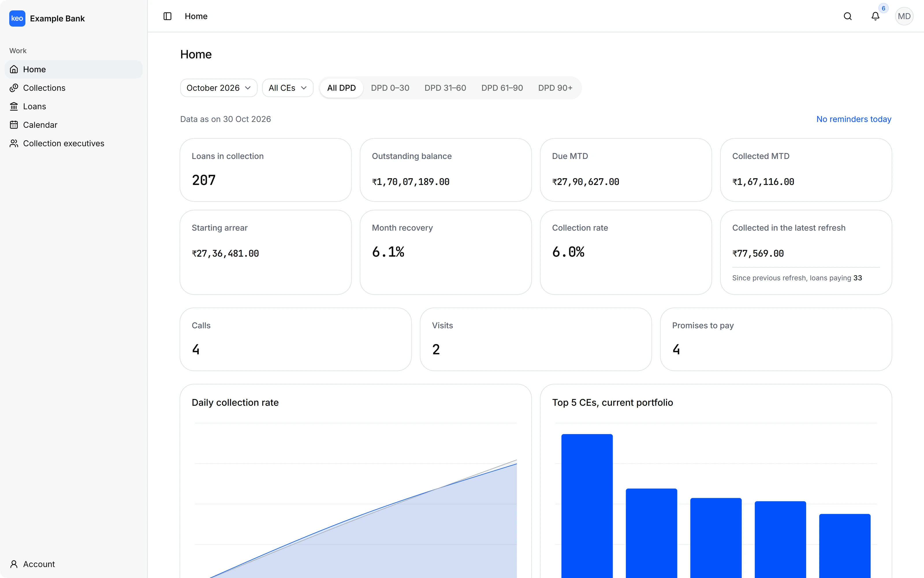Select the DPD 90+ tab
The height and width of the screenshot is (578, 924).
coord(555,88)
